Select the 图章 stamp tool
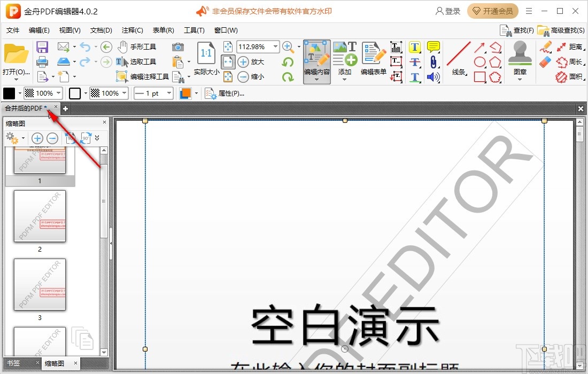 (x=519, y=59)
